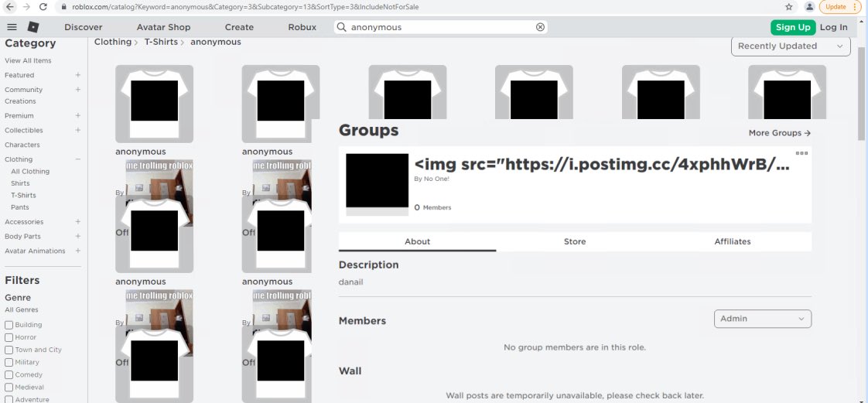The image size is (868, 403).
Task: Switch to the About tab
Action: (x=418, y=241)
